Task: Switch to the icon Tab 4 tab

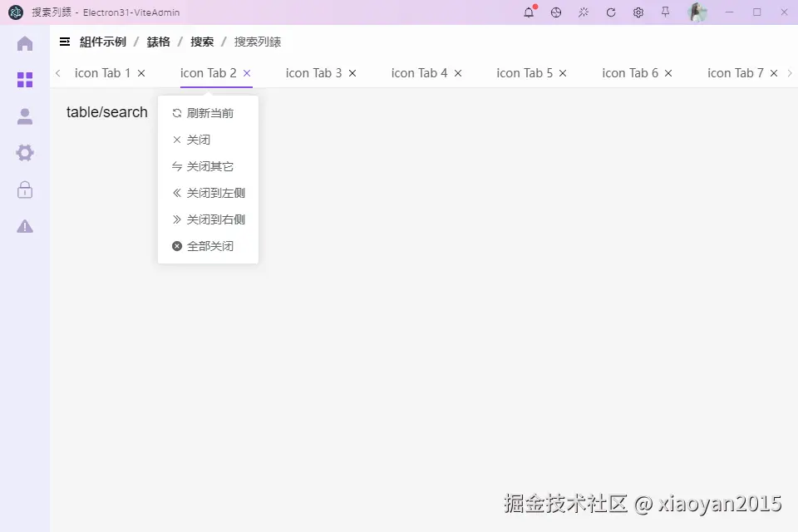Action: coord(420,73)
